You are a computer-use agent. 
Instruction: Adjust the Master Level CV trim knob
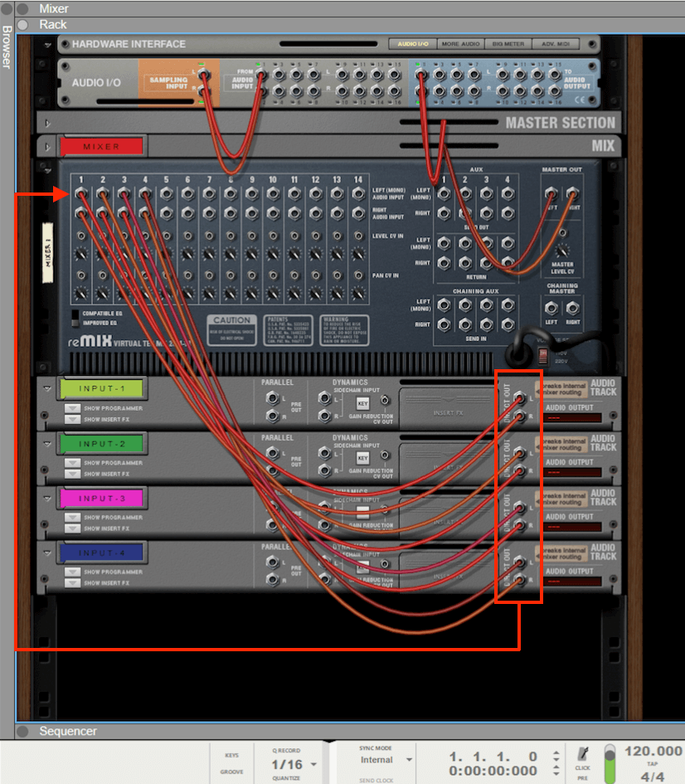coord(562,250)
